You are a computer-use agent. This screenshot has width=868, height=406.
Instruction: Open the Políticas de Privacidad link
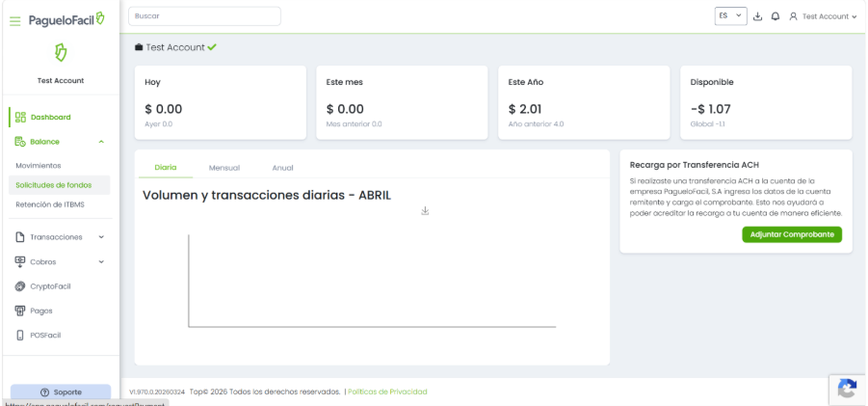(386, 392)
